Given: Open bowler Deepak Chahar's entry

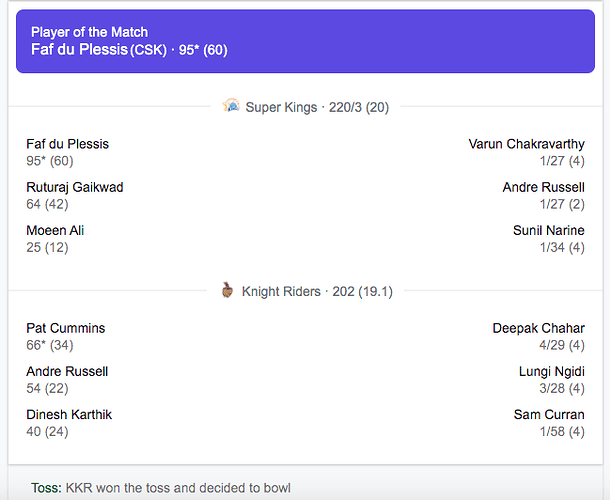Looking at the screenshot, I should click(x=538, y=328).
